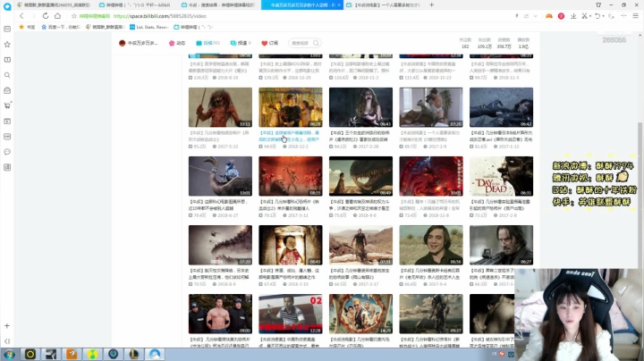Open the browser hamburger menu
This screenshot has width=644, height=361.
[x=635, y=16]
